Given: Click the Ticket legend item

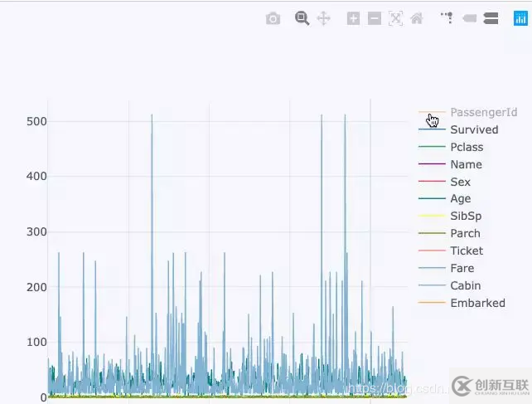Looking at the screenshot, I should pos(467,251).
